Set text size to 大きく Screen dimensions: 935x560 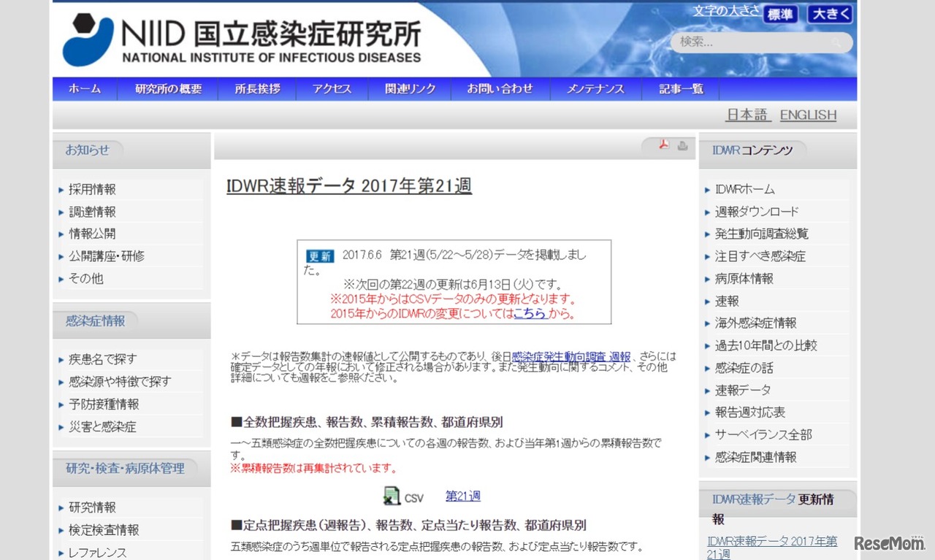(x=830, y=14)
